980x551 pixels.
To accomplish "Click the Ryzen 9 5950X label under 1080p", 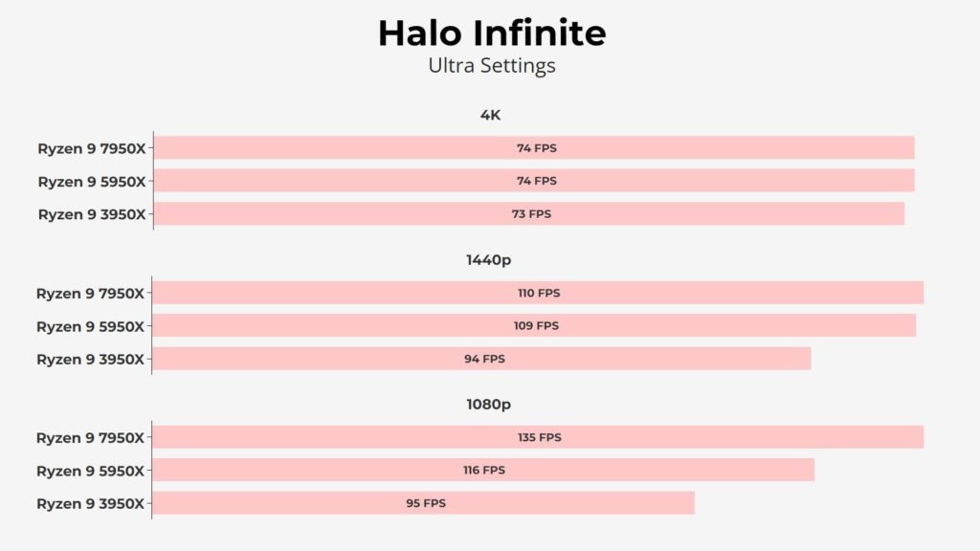I will (90, 471).
